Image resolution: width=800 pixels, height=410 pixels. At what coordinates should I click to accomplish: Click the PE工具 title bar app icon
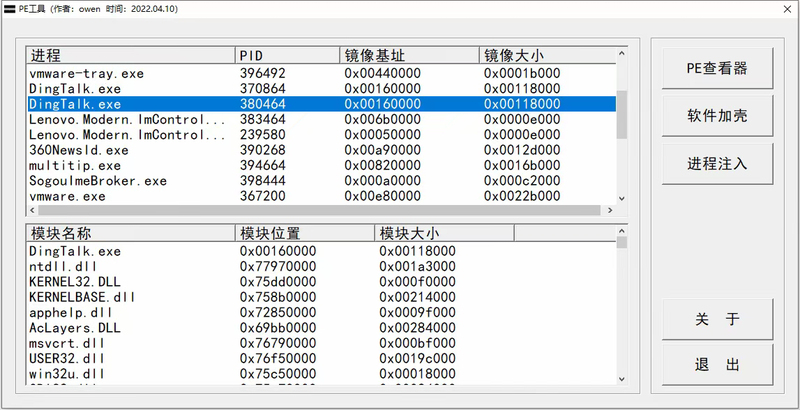(x=9, y=9)
